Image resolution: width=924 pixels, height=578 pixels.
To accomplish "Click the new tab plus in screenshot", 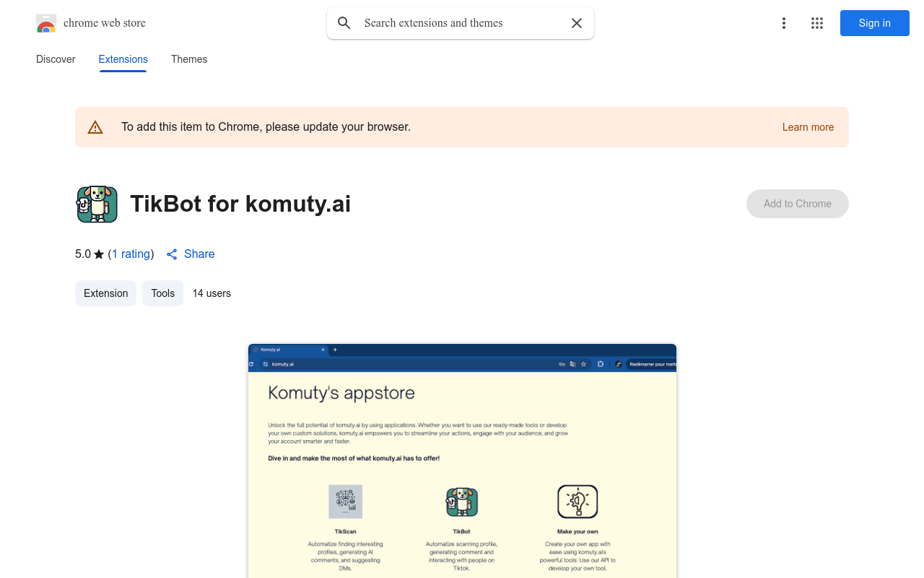I will pyautogui.click(x=335, y=350).
